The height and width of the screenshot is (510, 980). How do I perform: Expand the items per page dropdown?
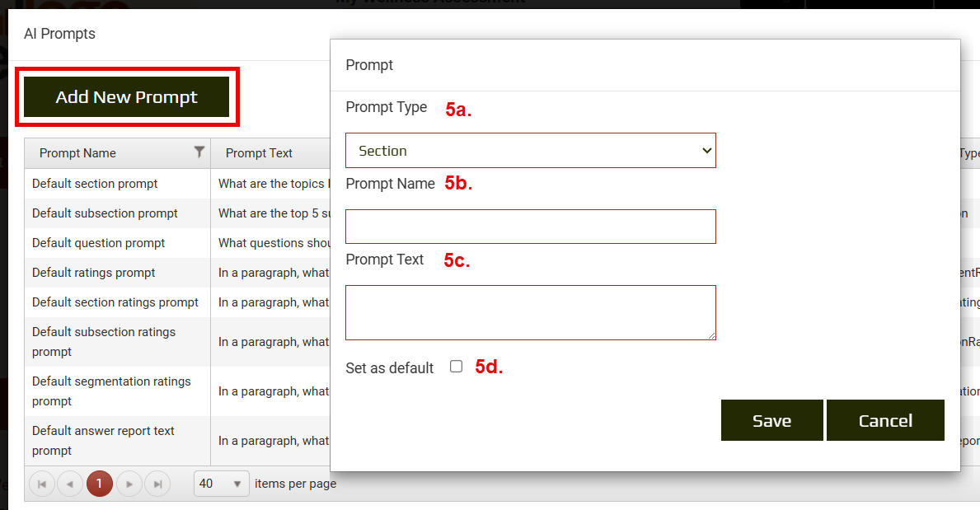221,484
